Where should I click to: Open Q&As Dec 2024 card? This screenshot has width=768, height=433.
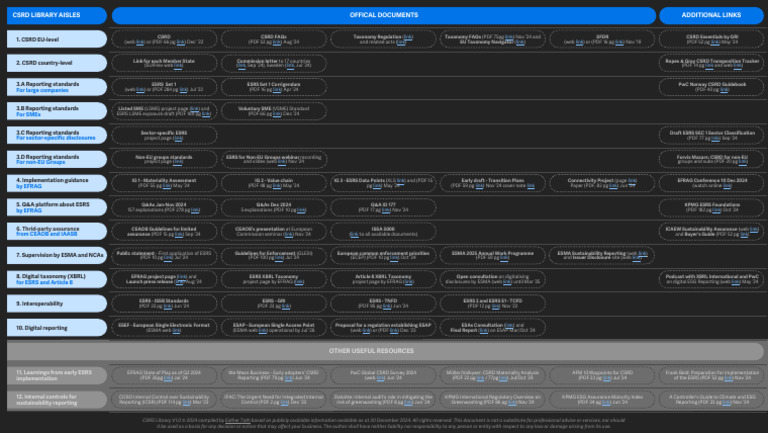(x=274, y=207)
